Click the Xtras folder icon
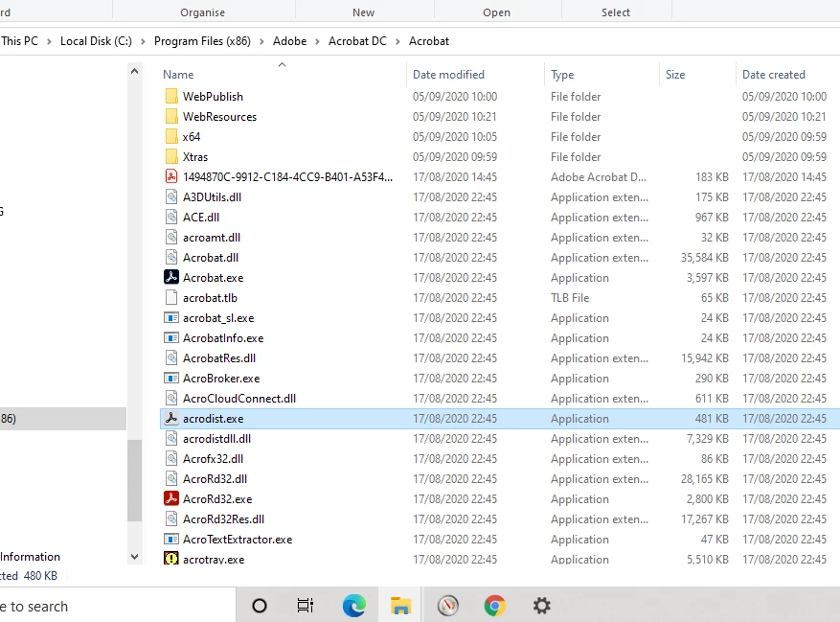This screenshot has width=840, height=622. point(171,156)
